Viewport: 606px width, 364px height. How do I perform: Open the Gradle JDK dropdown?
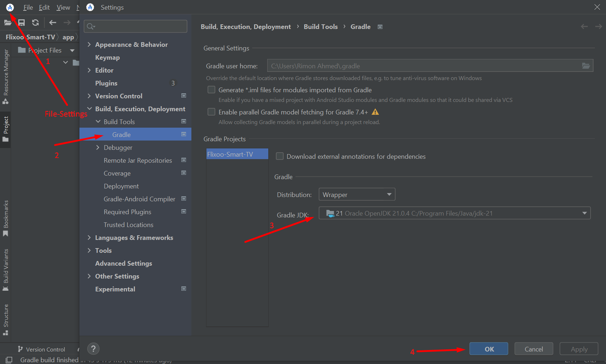(454, 213)
